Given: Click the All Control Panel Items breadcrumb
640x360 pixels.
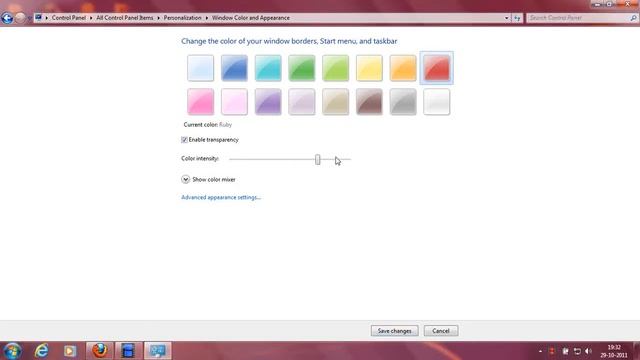Looking at the screenshot, I should tap(124, 18).
